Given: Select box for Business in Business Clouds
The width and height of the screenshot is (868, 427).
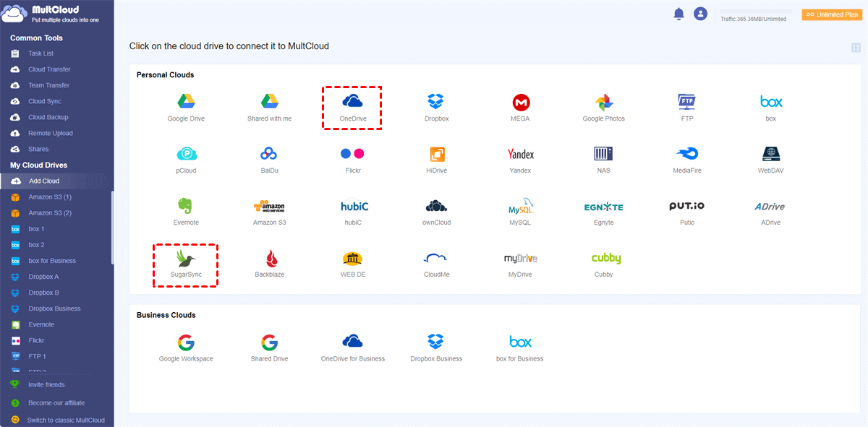Looking at the screenshot, I should pyautogui.click(x=520, y=348).
